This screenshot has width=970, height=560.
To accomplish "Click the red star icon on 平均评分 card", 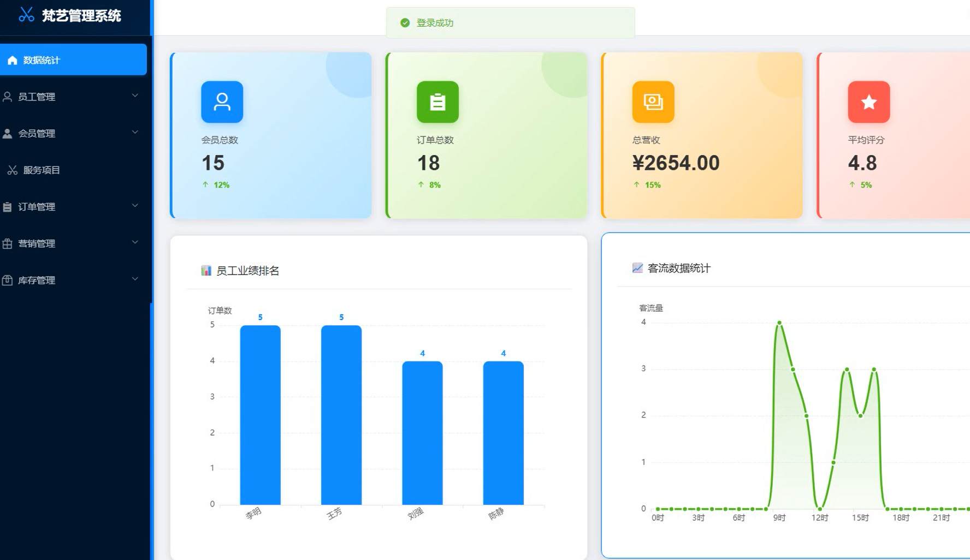I will (869, 102).
